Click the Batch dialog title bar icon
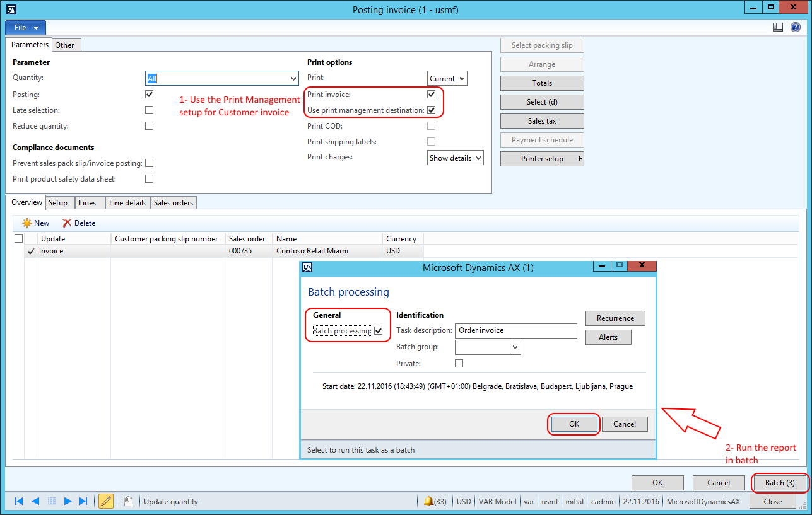 coord(308,267)
